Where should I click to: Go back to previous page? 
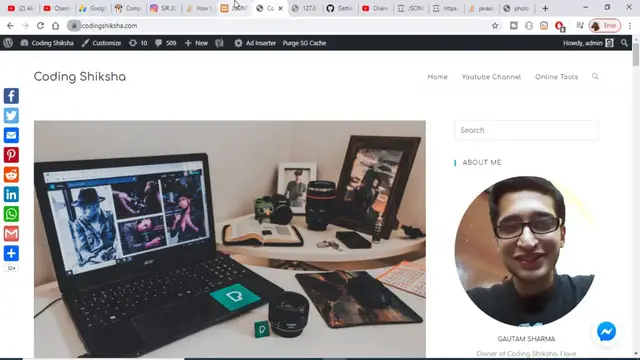10,26
